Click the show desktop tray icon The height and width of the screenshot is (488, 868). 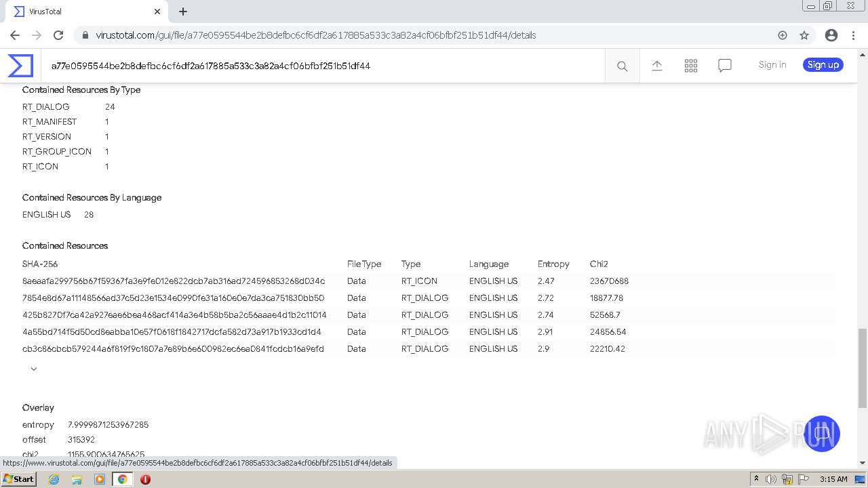pyautogui.click(x=860, y=479)
